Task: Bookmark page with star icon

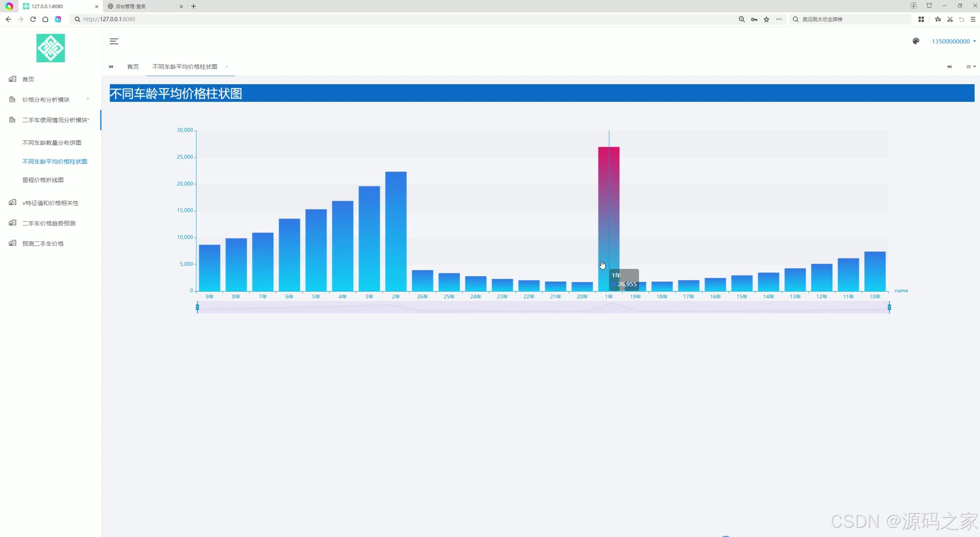Action: (766, 19)
